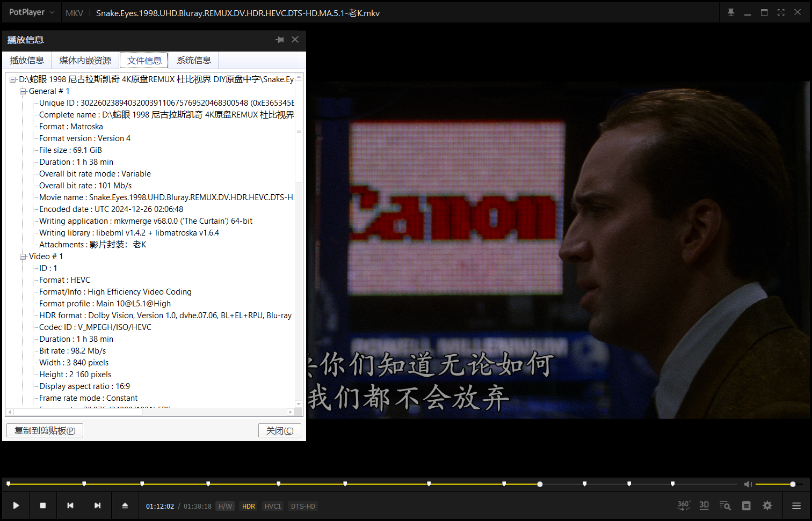Open the 3D video settings
Viewport: 812px width, 521px height.
[x=704, y=505]
